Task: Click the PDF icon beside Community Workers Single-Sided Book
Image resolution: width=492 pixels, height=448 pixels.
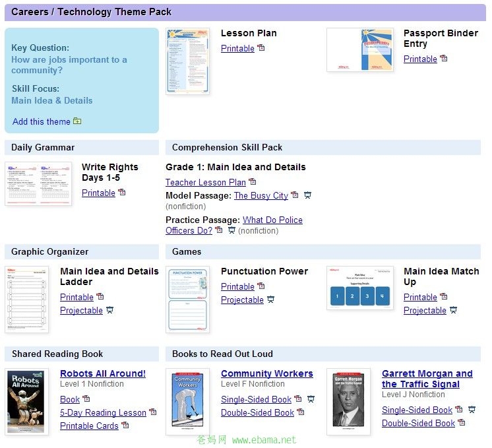Action: tap(298, 399)
